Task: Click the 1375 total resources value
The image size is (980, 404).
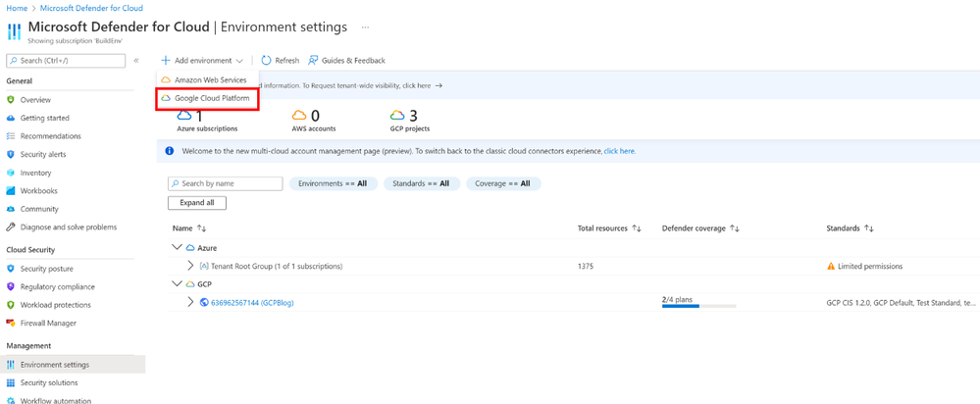Action: (x=586, y=266)
